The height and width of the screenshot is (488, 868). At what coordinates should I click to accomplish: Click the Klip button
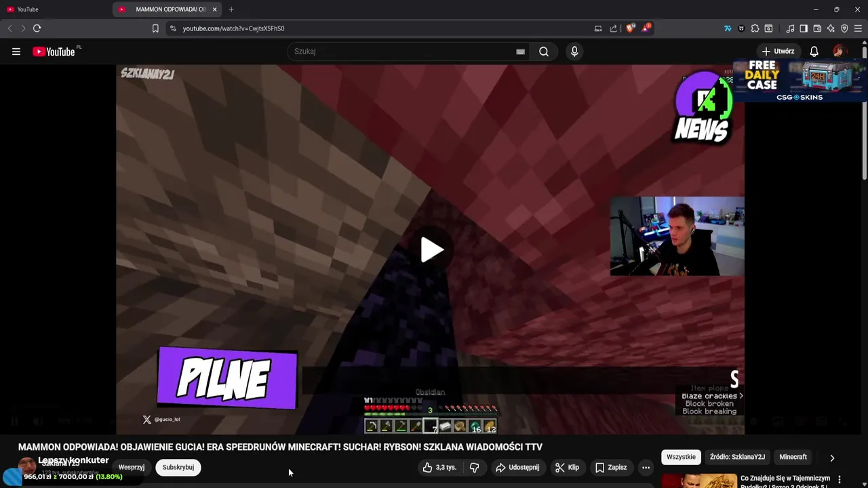coord(567,467)
